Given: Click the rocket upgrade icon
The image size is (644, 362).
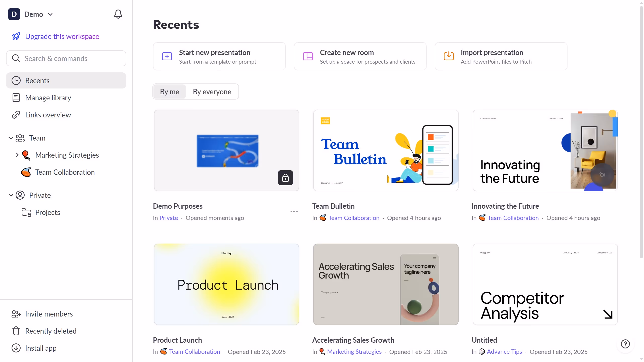Looking at the screenshot, I should [16, 36].
